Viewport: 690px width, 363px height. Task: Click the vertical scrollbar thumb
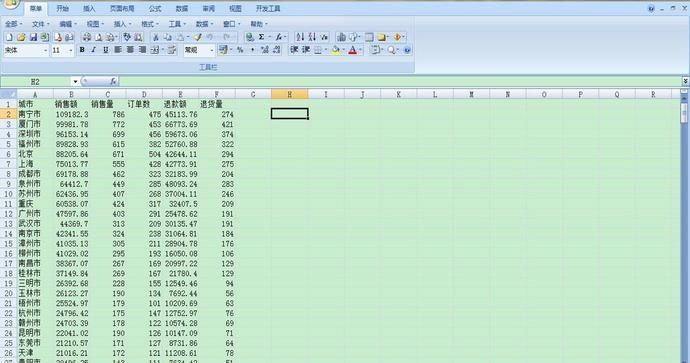(x=684, y=113)
